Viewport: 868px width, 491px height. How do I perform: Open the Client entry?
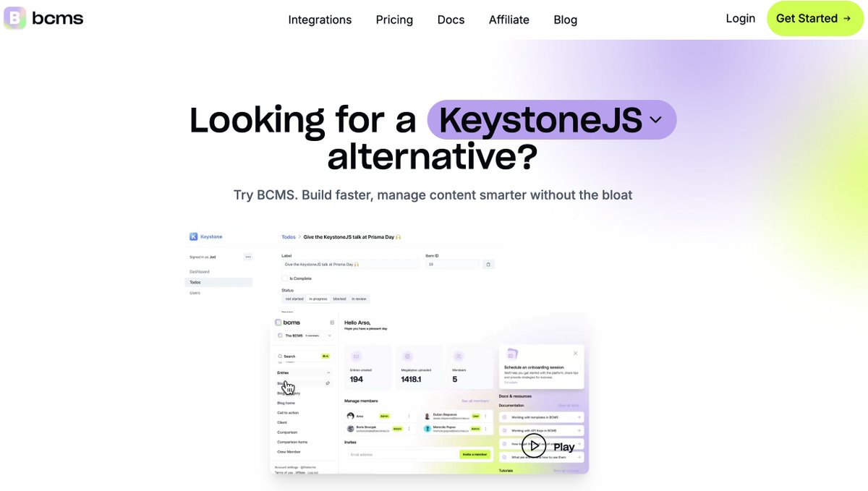(282, 422)
